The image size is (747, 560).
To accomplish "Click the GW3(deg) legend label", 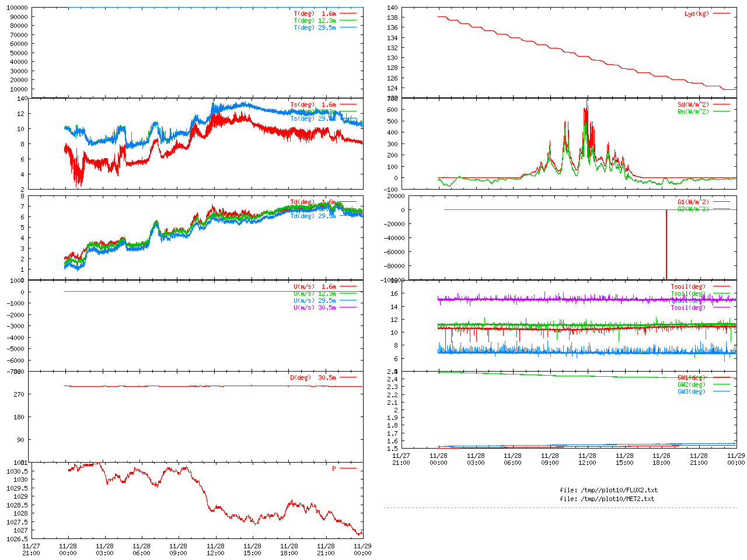I will point(691,391).
